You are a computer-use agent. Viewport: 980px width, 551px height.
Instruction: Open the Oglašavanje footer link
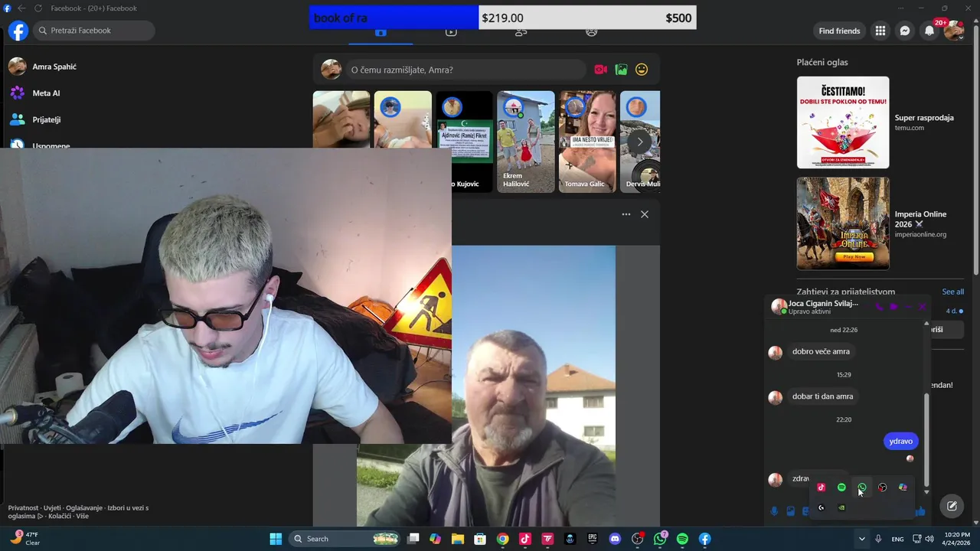point(84,507)
